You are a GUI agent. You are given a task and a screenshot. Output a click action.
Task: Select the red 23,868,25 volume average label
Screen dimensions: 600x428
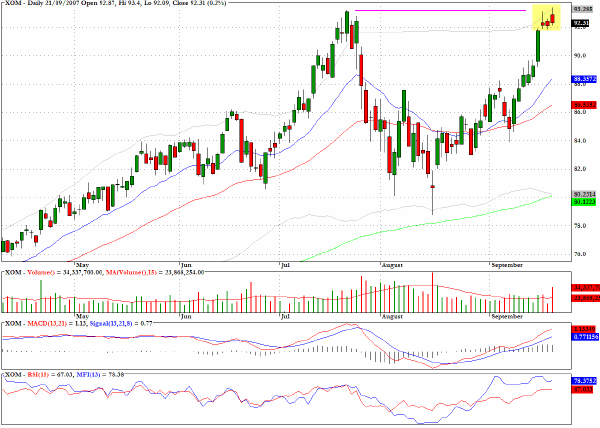click(585, 298)
